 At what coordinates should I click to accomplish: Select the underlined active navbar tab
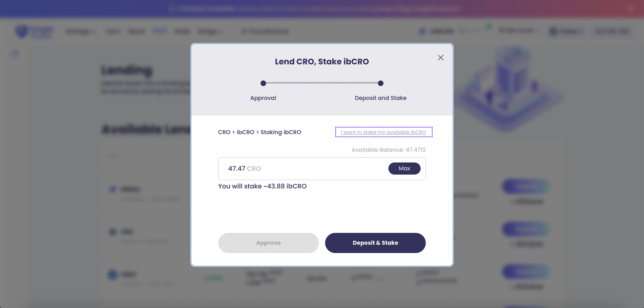tap(160, 31)
